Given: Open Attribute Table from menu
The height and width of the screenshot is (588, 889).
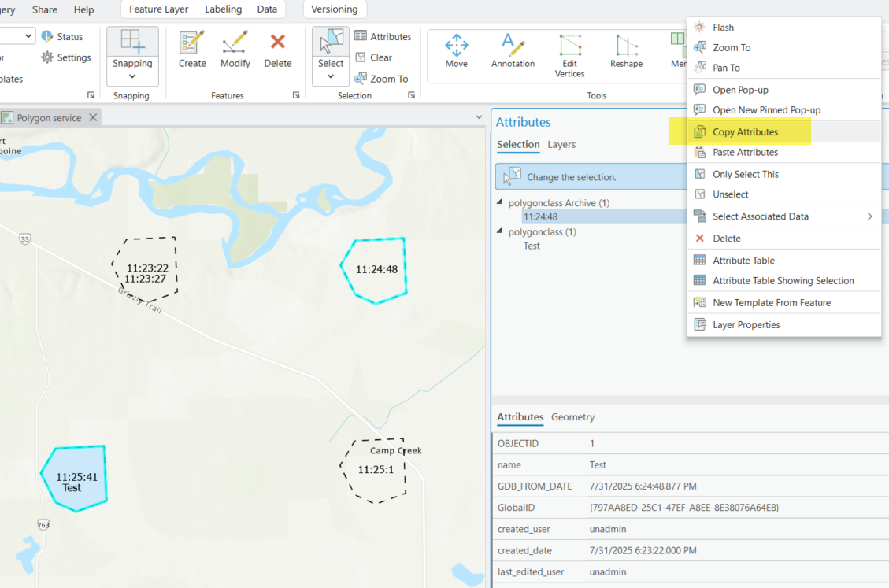Looking at the screenshot, I should click(784, 261).
